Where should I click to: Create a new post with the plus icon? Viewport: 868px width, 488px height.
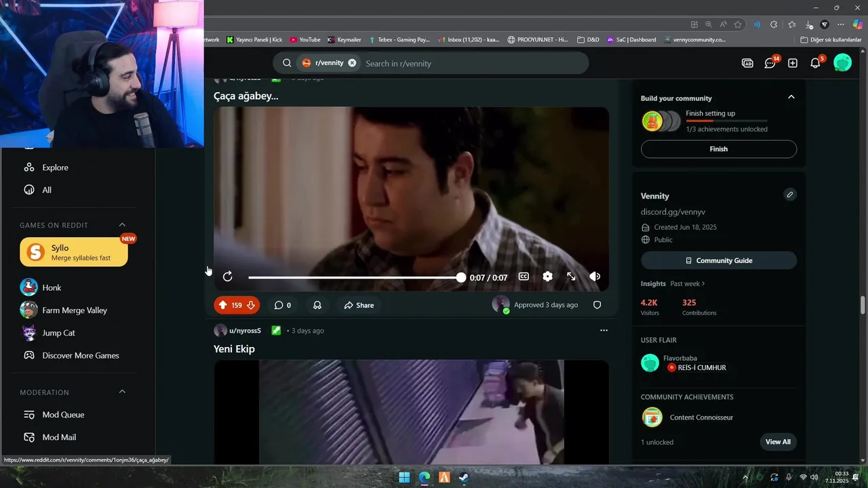tap(793, 63)
